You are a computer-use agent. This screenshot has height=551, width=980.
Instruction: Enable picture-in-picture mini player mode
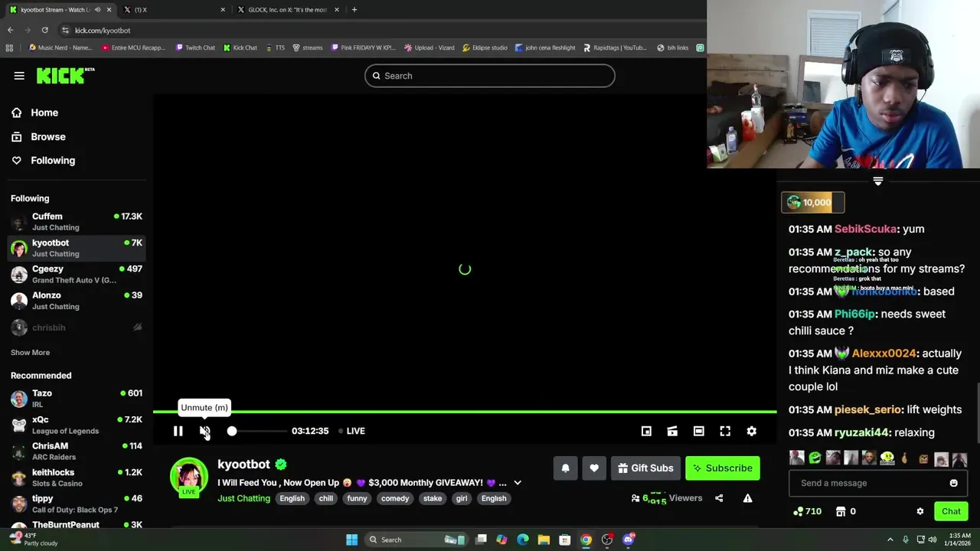pyautogui.click(x=646, y=431)
